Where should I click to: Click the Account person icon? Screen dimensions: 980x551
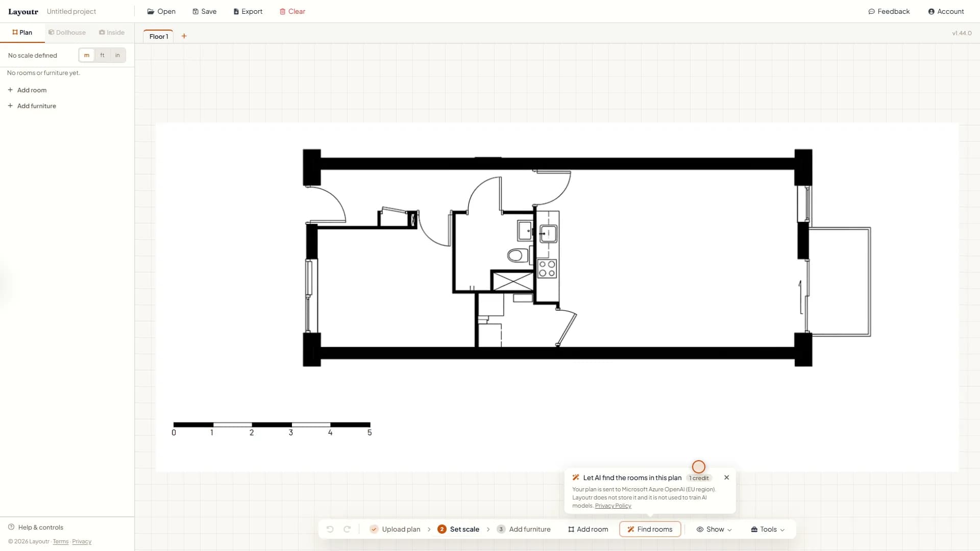click(931, 11)
